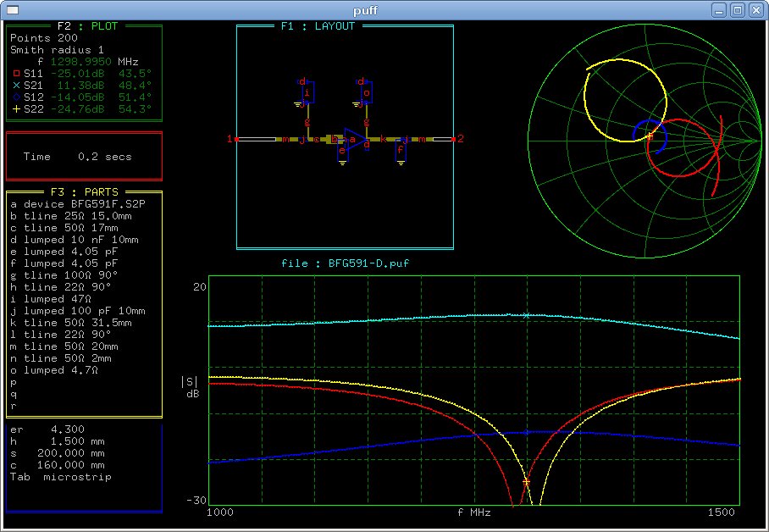Click the 20 dB upper axis limit

click(199, 287)
